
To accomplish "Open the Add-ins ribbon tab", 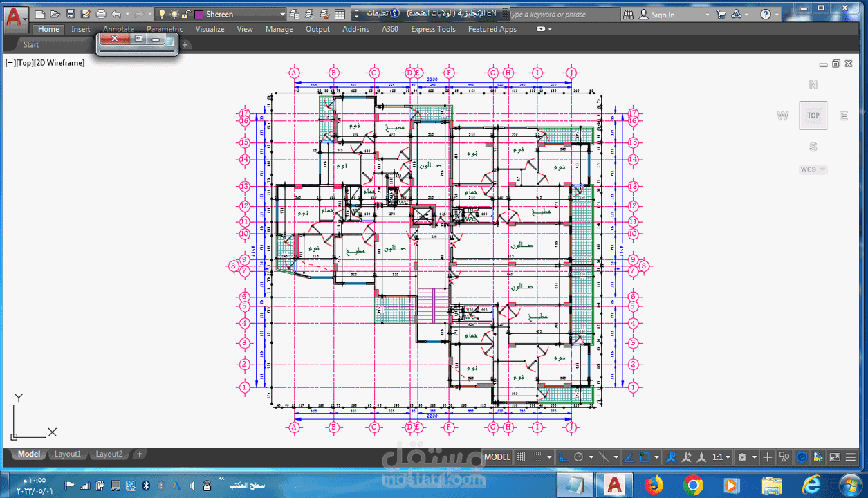I will [x=355, y=29].
